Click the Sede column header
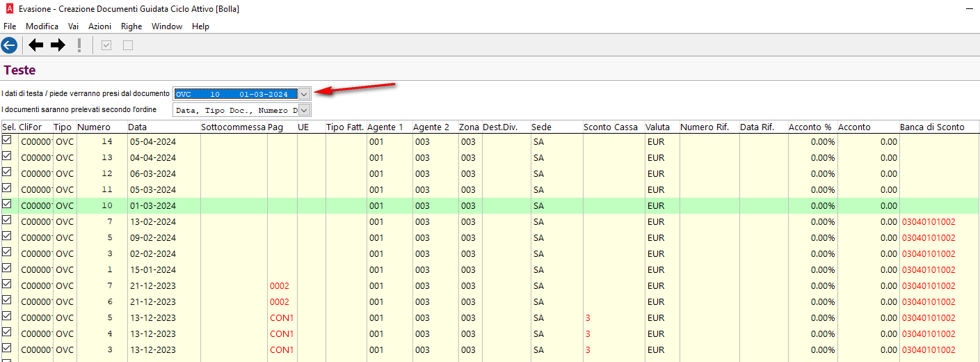Screen dimensions: 980x362 point(556,127)
